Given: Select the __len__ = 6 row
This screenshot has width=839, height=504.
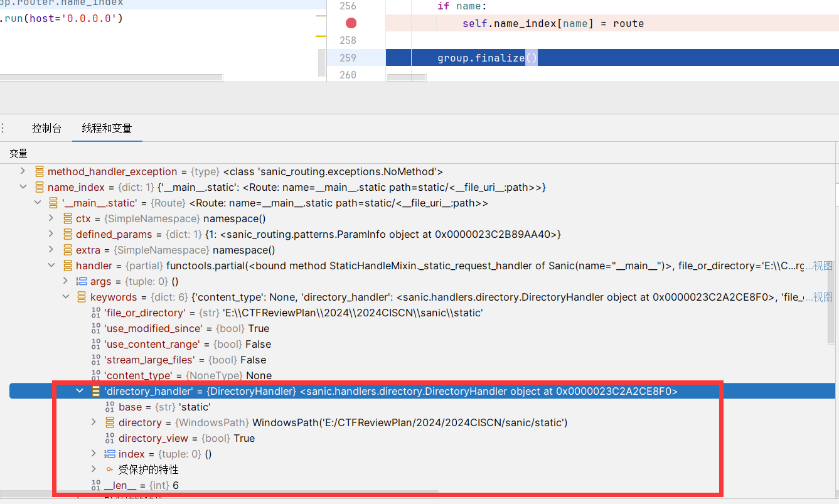Looking at the screenshot, I should (418, 485).
